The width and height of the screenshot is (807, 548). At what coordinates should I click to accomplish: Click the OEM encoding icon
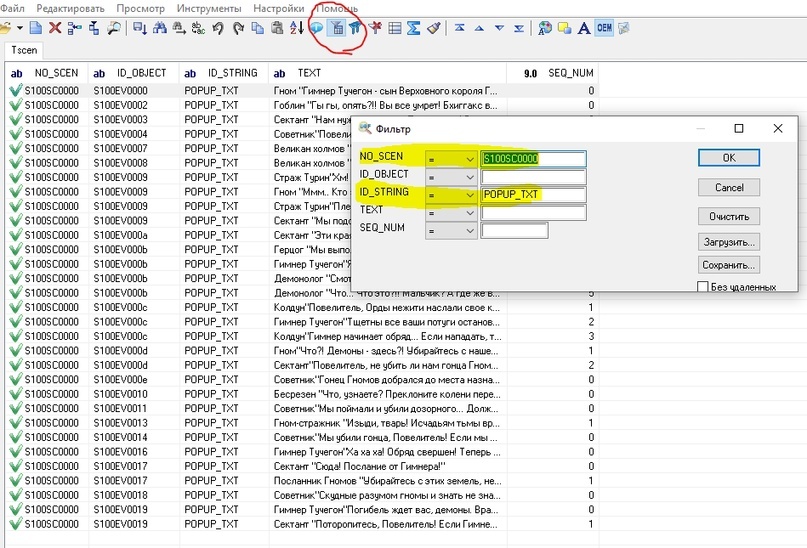tap(604, 28)
